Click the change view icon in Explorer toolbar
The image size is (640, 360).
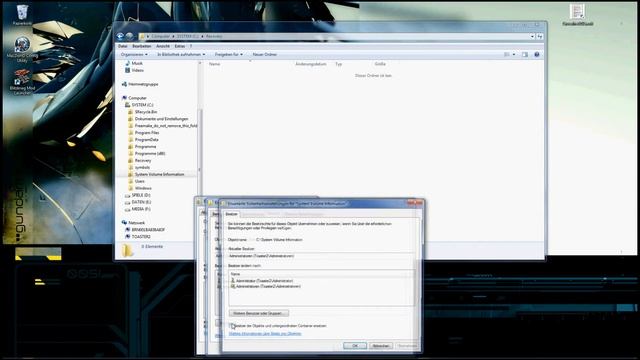(507, 54)
